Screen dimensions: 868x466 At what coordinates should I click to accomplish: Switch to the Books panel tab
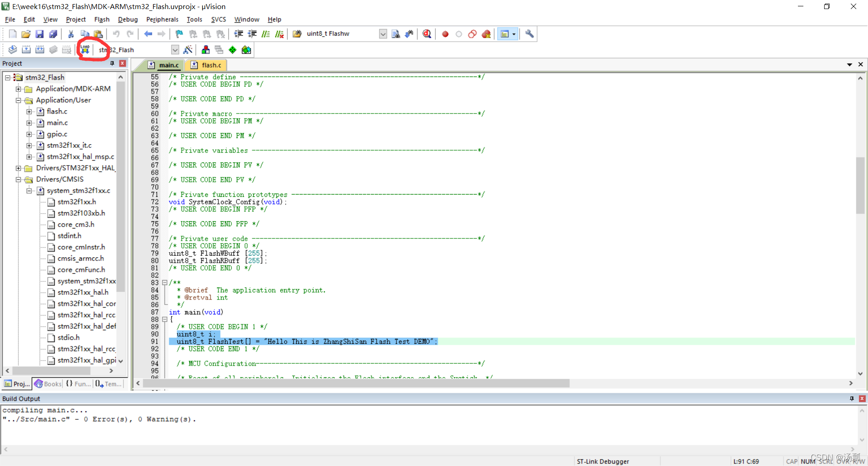click(x=48, y=384)
